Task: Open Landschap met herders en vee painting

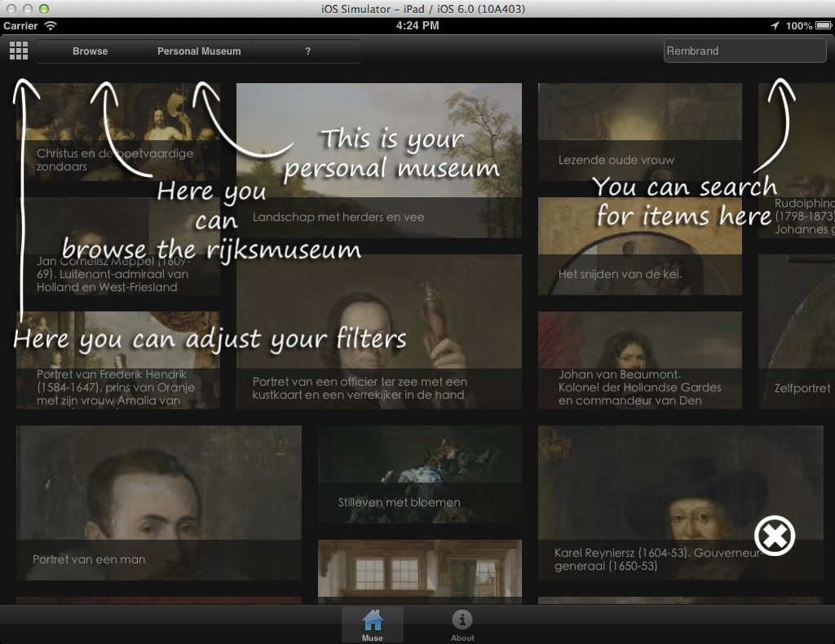Action: [379, 161]
